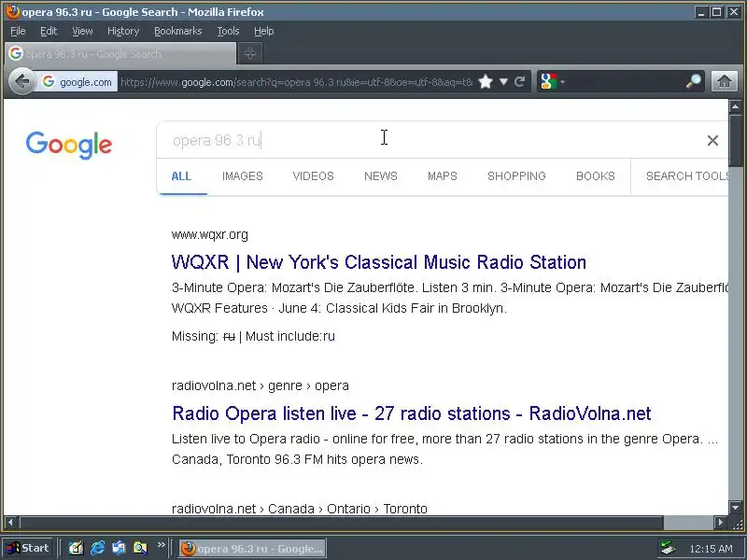This screenshot has width=747, height=560.
Task: Click the horizontal scrollbar left arrow
Action: [x=10, y=523]
